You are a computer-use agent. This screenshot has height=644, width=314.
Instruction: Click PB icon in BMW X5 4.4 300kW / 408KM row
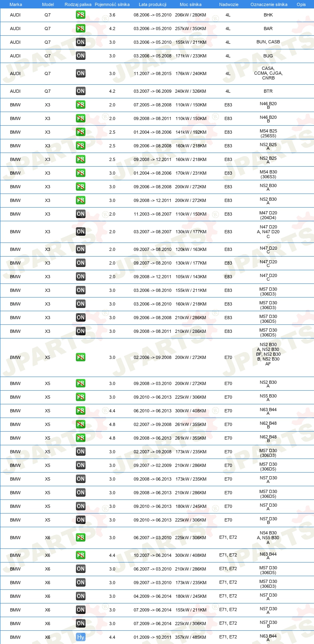coord(81,411)
